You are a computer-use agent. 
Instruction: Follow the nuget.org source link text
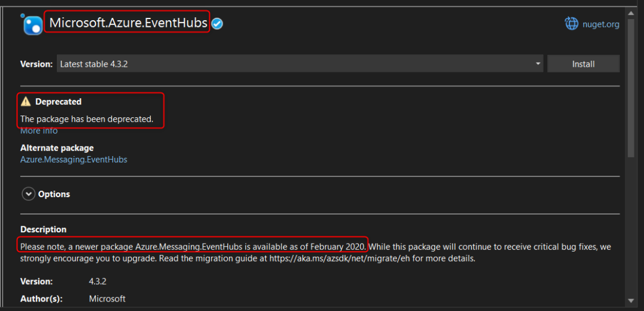(601, 24)
